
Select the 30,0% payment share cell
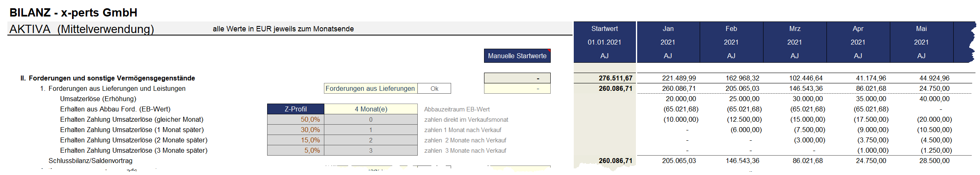(296, 130)
